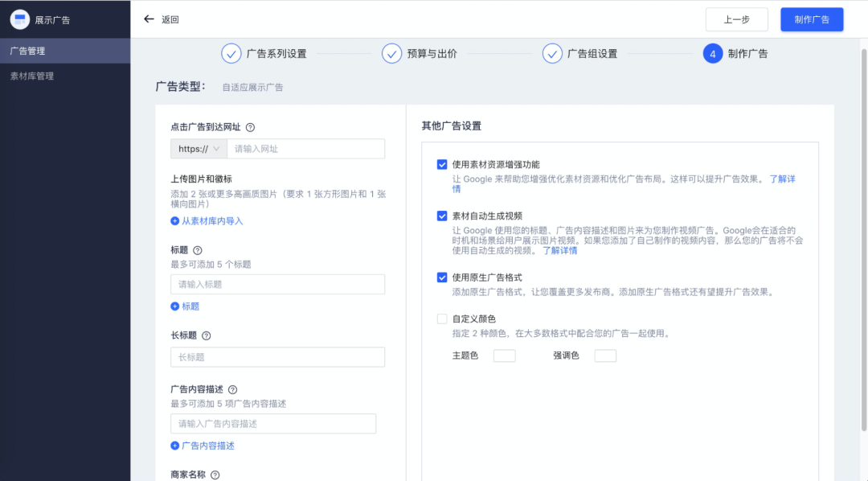Click the 请输入广告内容描述 input field
The image size is (868, 481).
(273, 424)
